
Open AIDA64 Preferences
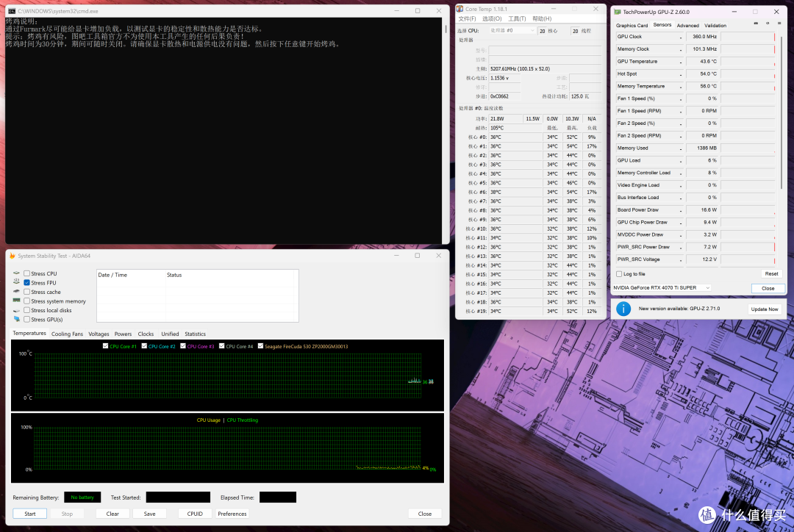tap(232, 514)
